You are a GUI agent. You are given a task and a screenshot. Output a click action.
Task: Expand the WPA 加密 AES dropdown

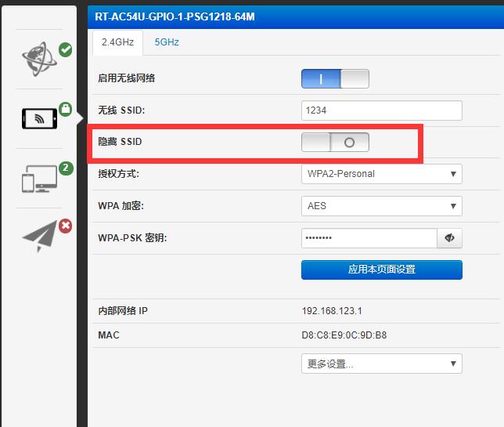[382, 206]
